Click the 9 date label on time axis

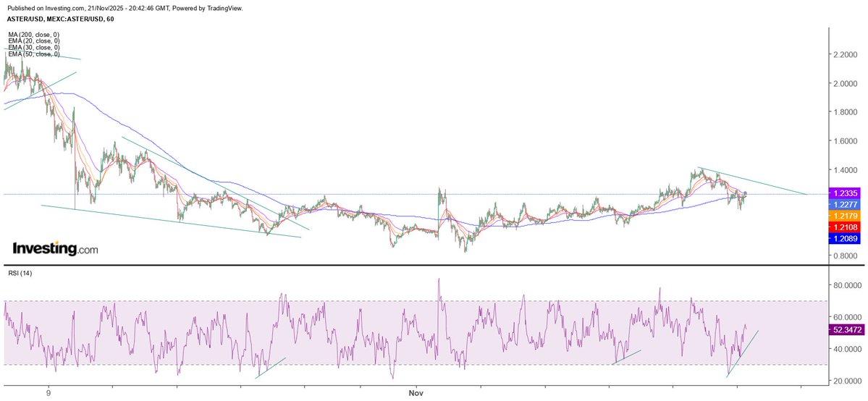click(x=49, y=393)
